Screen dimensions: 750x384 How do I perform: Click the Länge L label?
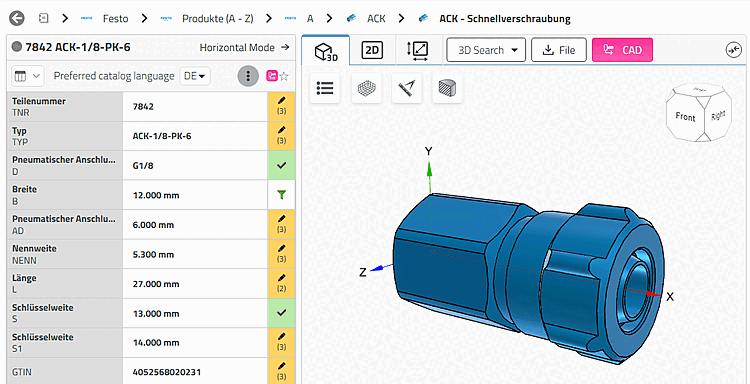(65, 284)
